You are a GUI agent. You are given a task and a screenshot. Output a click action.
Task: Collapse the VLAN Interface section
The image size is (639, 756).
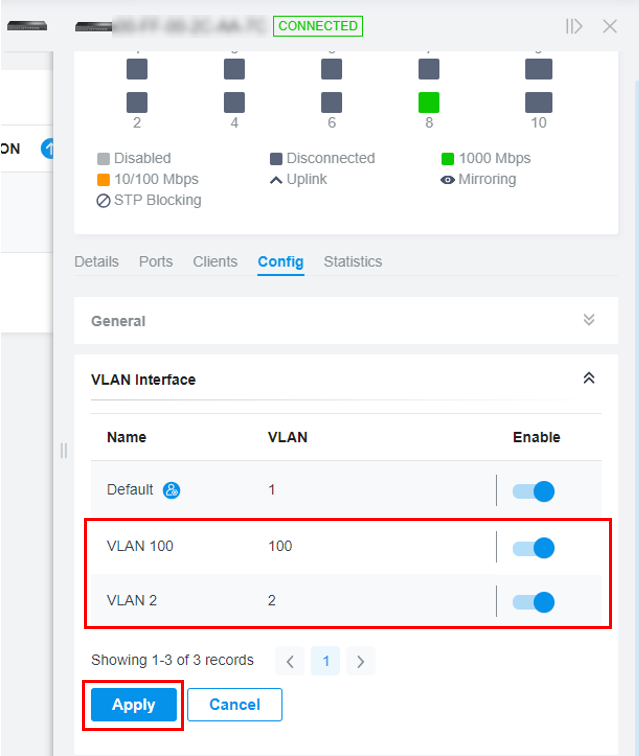[589, 378]
